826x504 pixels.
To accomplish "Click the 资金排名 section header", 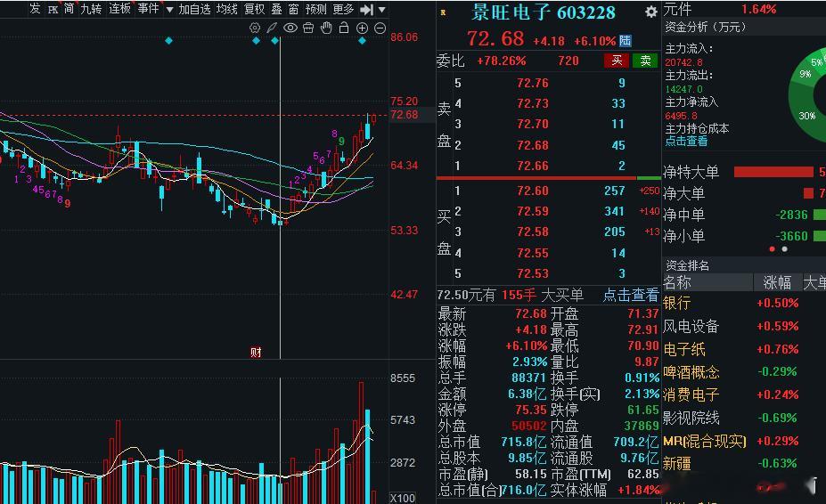I will (x=687, y=265).
